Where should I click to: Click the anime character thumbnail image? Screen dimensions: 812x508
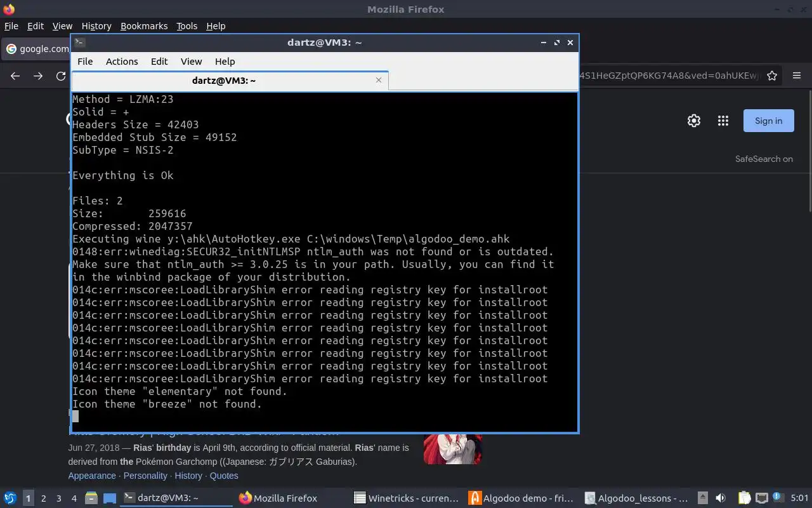(x=453, y=449)
